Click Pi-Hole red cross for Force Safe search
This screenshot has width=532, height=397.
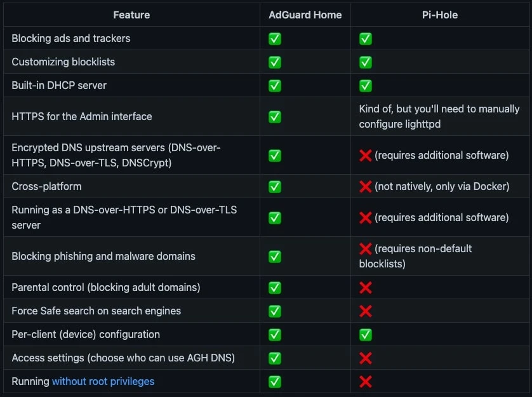(x=366, y=311)
